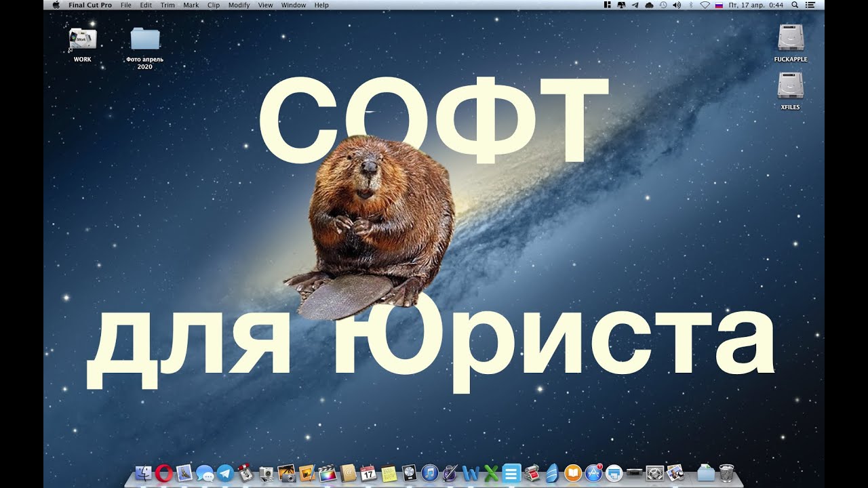Open the Mark menu

[x=191, y=5]
